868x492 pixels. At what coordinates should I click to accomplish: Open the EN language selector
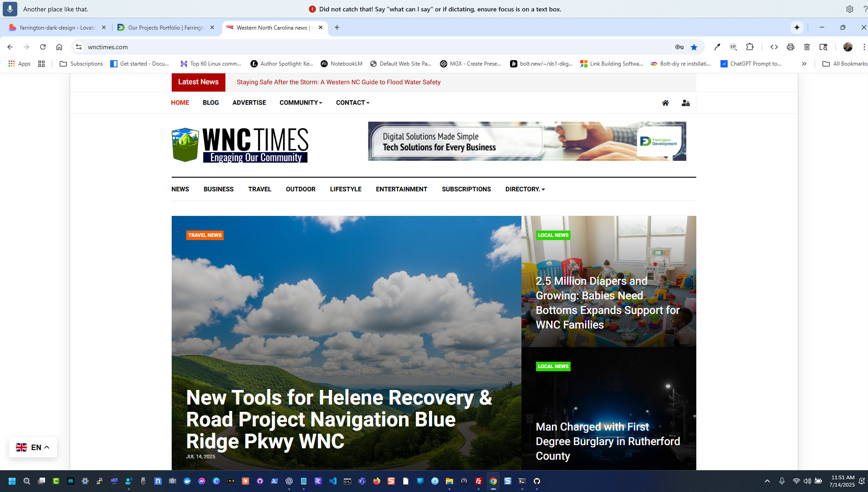(x=33, y=447)
